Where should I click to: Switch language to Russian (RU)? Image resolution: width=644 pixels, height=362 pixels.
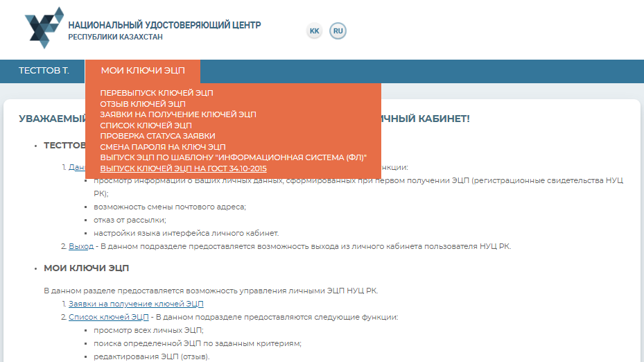point(338,31)
